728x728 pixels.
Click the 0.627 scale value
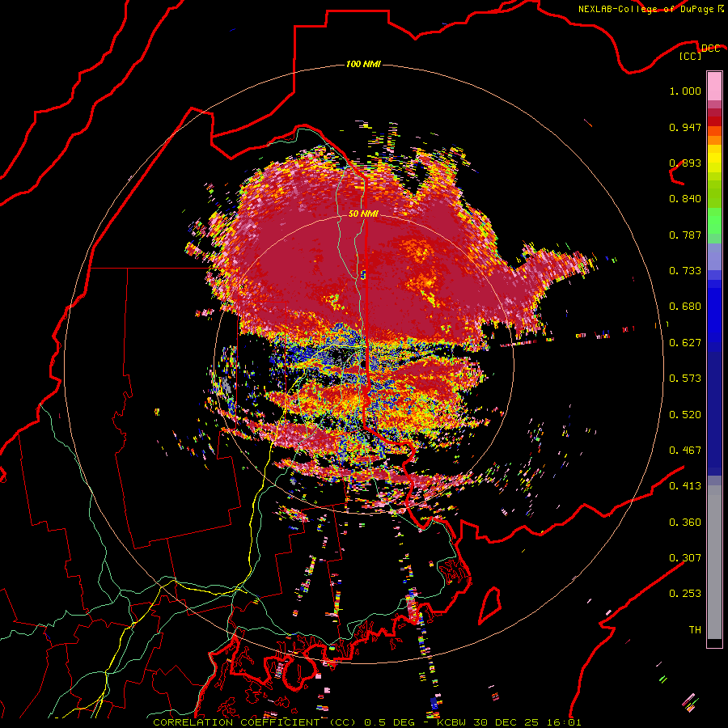[x=685, y=343]
